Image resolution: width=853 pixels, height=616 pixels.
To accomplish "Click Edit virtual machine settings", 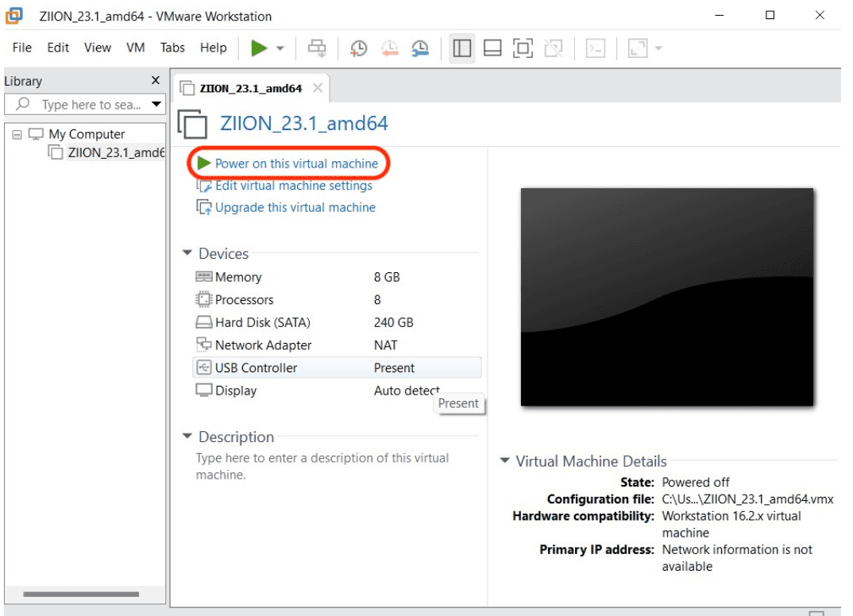I will pyautogui.click(x=293, y=186).
